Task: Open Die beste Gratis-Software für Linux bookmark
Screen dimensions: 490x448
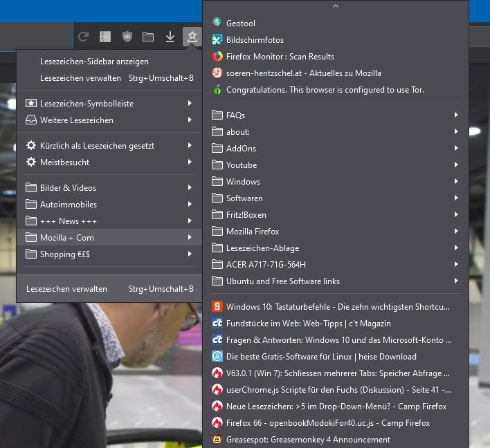Action: [336, 356]
